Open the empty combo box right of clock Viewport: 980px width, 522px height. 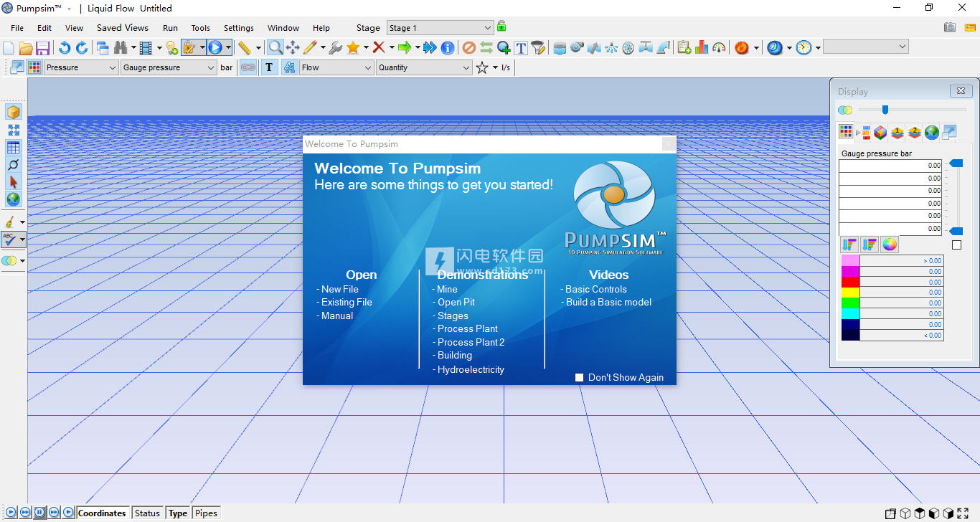point(866,47)
